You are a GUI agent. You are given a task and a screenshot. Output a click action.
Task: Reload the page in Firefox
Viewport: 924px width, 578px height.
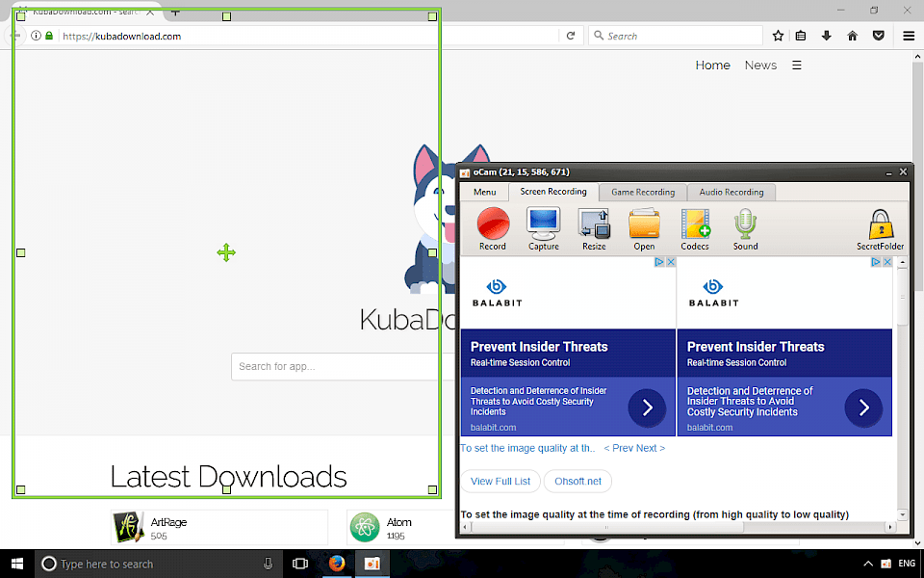point(571,36)
